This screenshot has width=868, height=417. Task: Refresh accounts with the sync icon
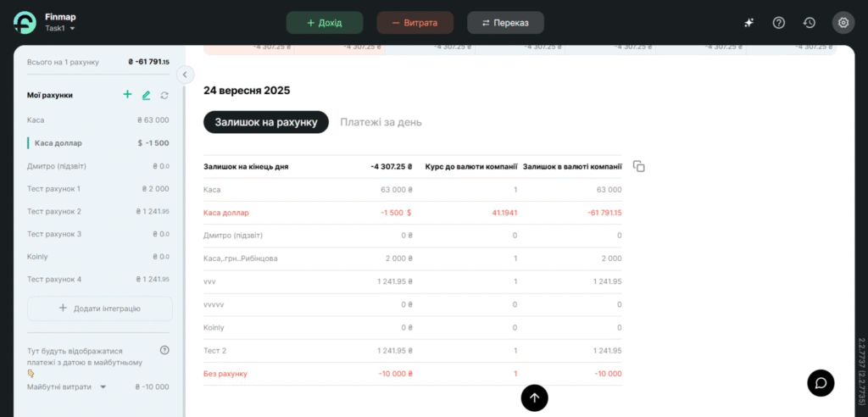164,95
